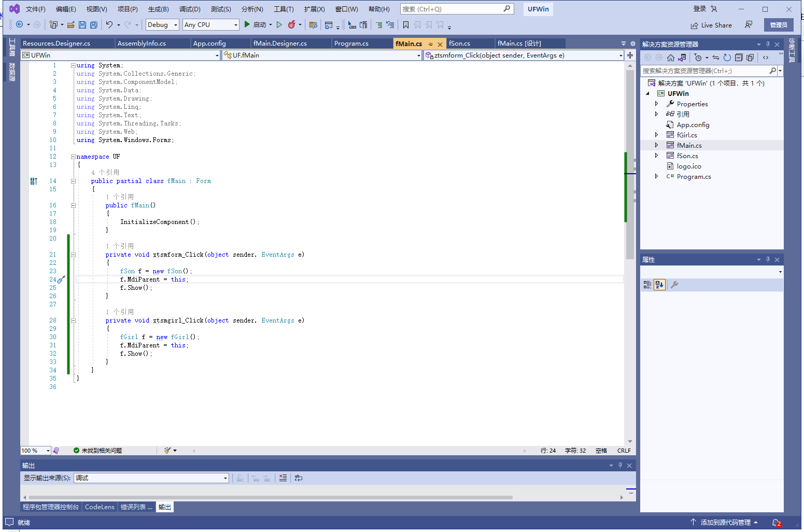
Task: Open the 100 % zoom level dropdown
Action: click(36, 451)
